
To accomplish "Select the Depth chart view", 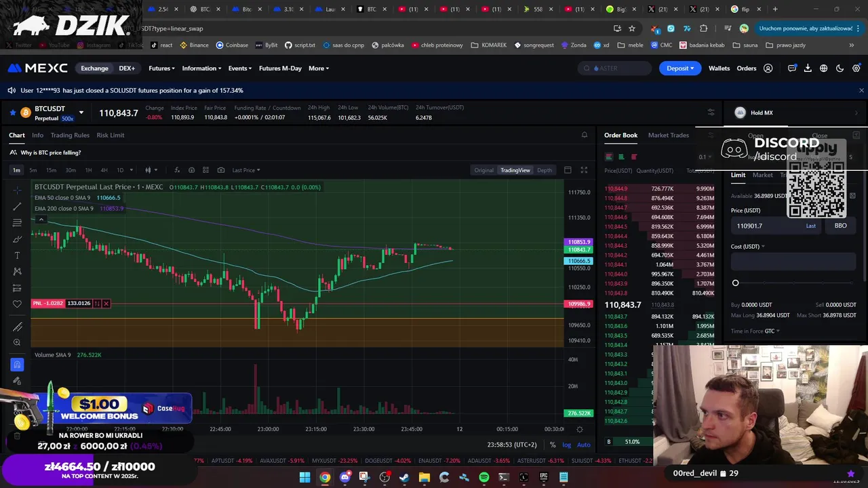I will pyautogui.click(x=545, y=170).
